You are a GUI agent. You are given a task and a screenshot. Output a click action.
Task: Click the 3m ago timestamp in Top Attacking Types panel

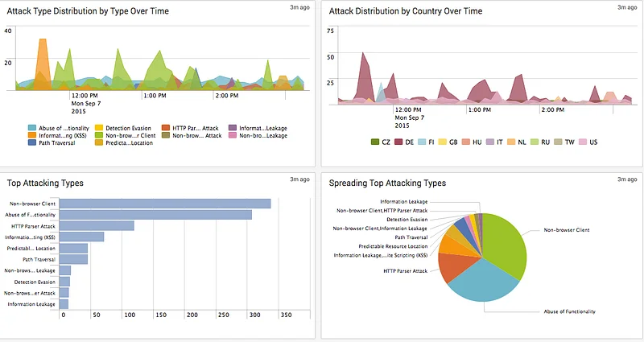click(x=299, y=179)
